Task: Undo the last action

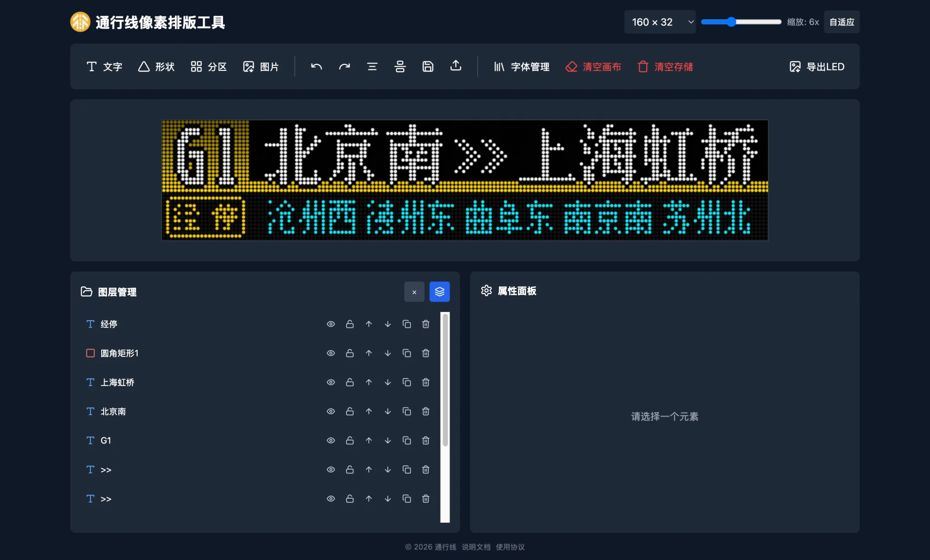Action: point(316,66)
